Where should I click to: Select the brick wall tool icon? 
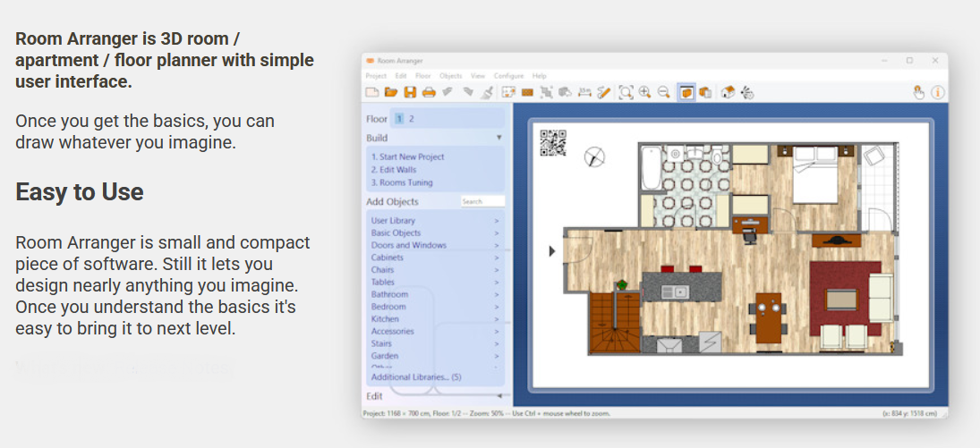527,92
